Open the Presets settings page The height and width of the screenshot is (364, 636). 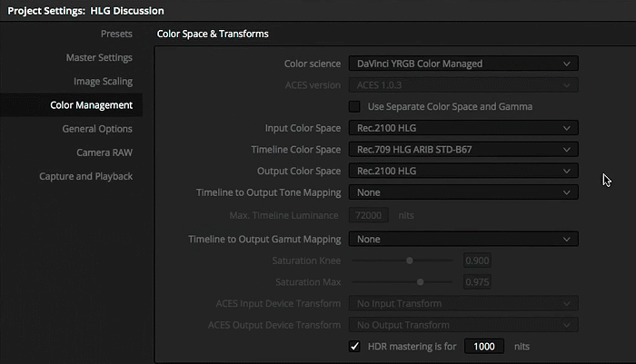tap(116, 34)
